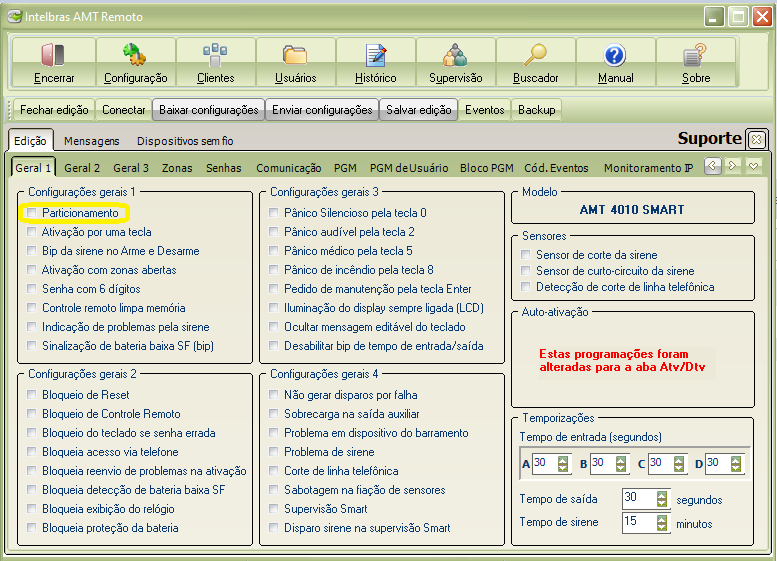The image size is (777, 561).
Task: Enable Supervisão Smart checkbox
Action: [274, 508]
